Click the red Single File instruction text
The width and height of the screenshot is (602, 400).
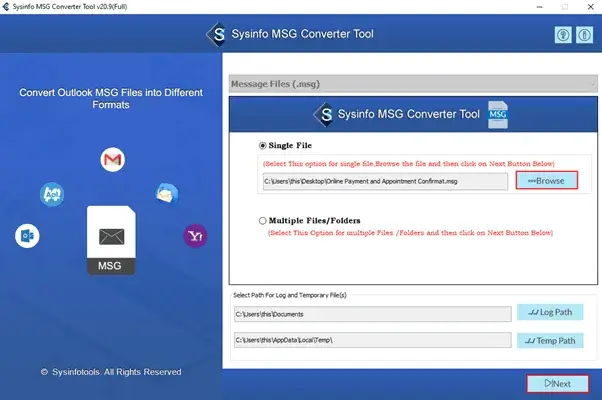408,164
